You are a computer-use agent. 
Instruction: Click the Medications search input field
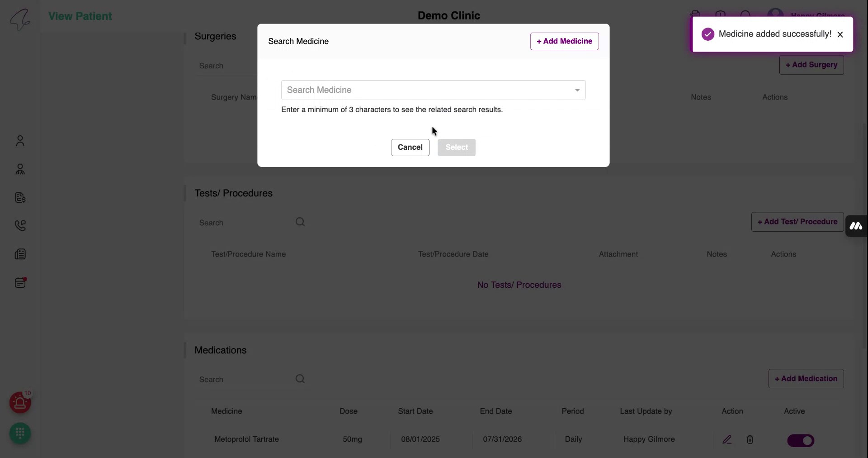click(x=244, y=379)
